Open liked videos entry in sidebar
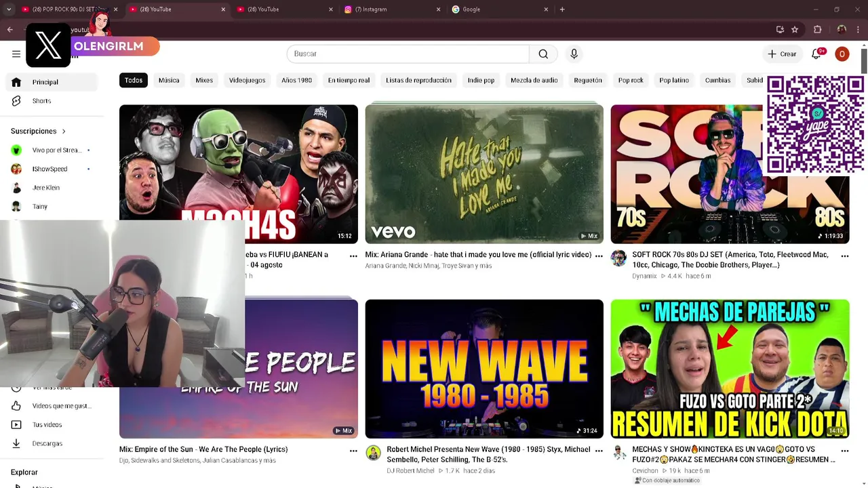This screenshot has height=488, width=868. (50, 406)
